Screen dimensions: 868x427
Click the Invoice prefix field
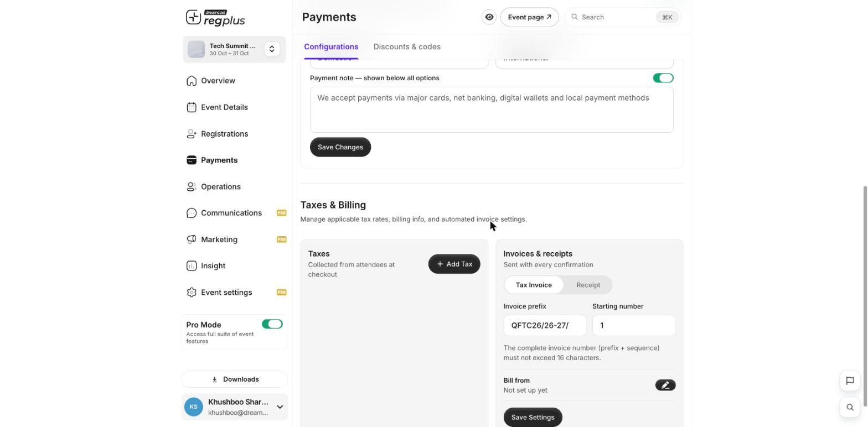tap(545, 325)
